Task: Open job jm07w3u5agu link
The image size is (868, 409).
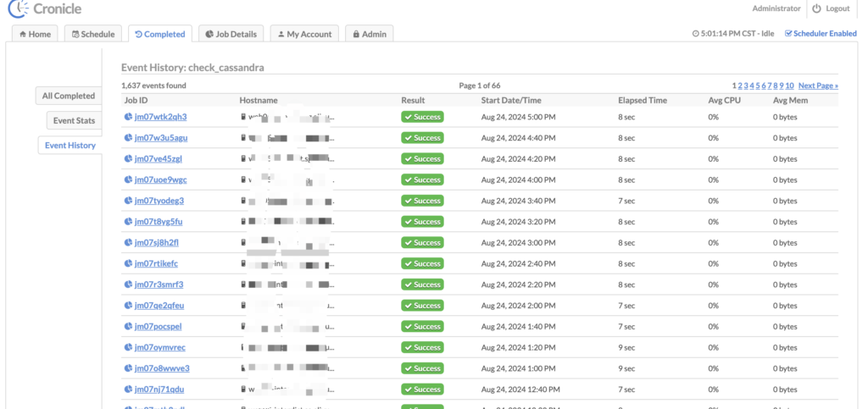Action: click(x=161, y=138)
